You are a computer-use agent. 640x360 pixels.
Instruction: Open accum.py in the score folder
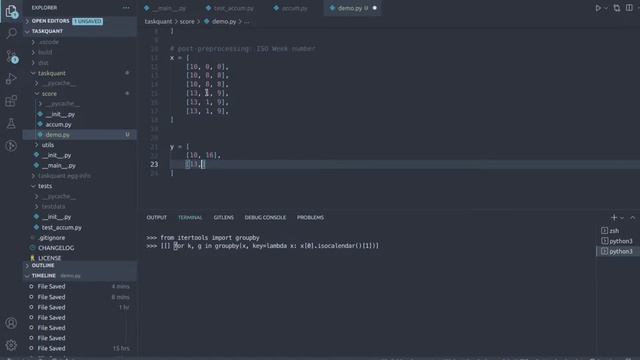point(80,124)
